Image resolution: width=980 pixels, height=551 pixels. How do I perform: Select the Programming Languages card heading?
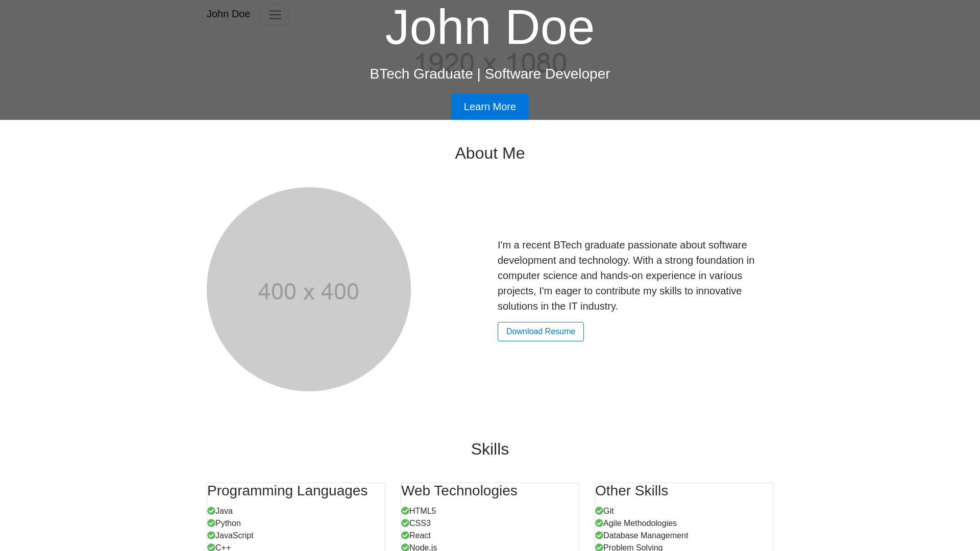pyautogui.click(x=287, y=491)
